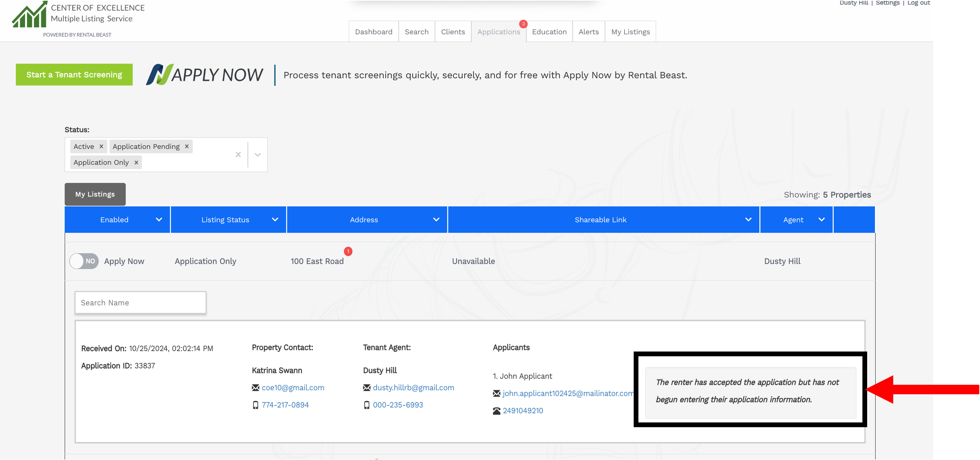
Task: Click Start a Tenant Screening button
Action: (x=74, y=75)
